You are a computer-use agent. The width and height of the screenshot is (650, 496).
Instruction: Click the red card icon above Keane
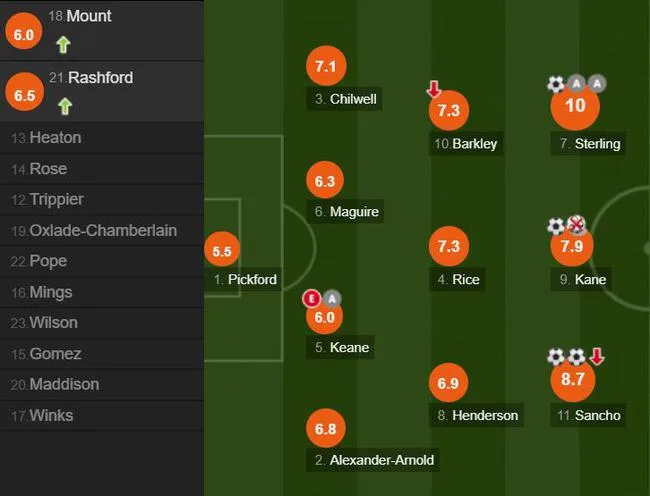point(312,298)
